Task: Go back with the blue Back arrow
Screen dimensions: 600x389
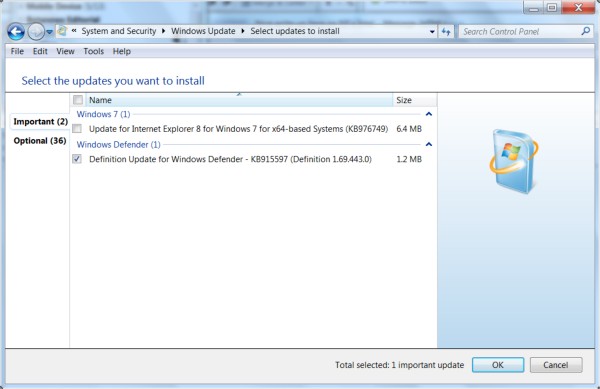Action: pos(16,32)
